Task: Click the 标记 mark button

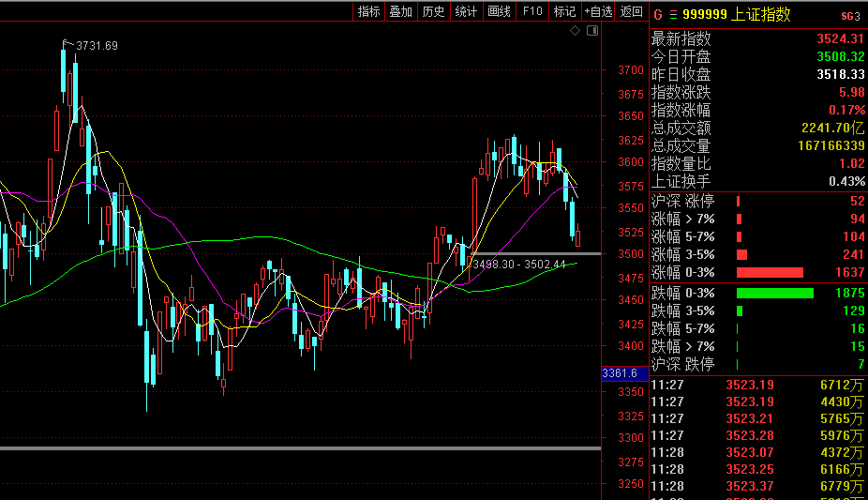Action: coord(564,11)
